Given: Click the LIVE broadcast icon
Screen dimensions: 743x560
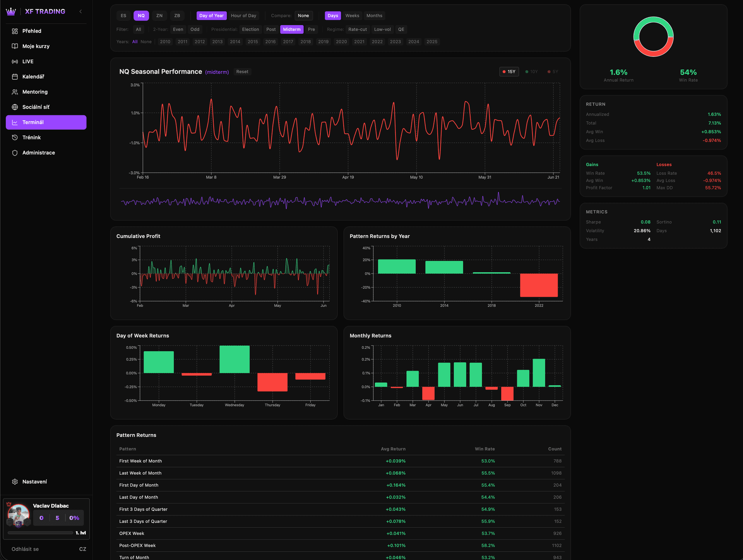Looking at the screenshot, I should click(x=15, y=61).
